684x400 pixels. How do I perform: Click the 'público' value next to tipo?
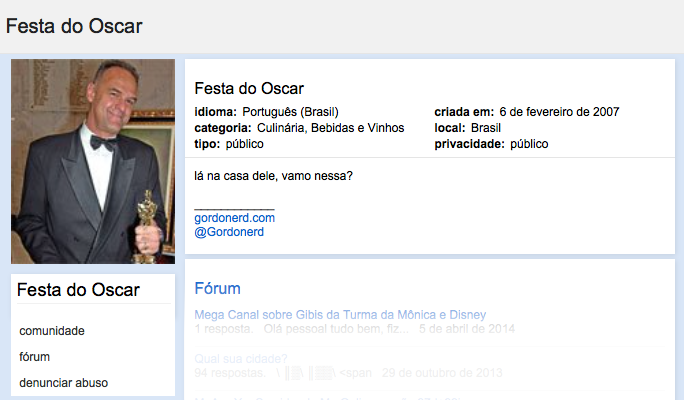[x=245, y=144]
